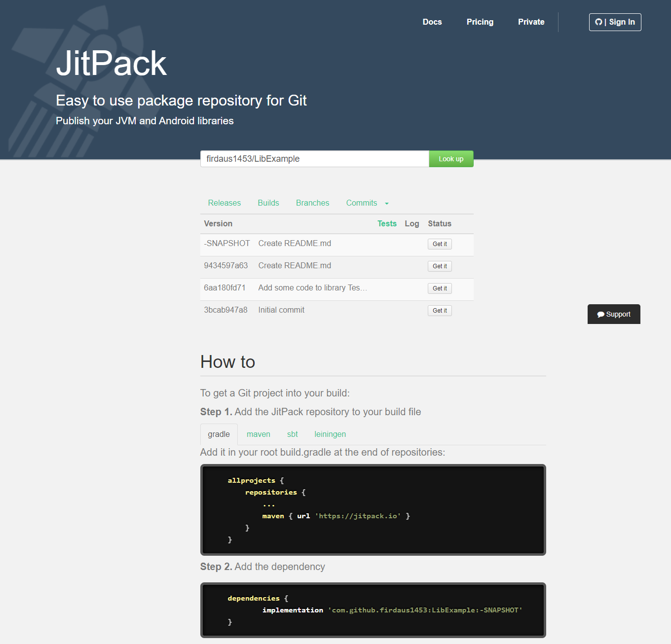The height and width of the screenshot is (644, 671).
Task: Click the GitHub icon in Sign In button
Action: click(599, 22)
